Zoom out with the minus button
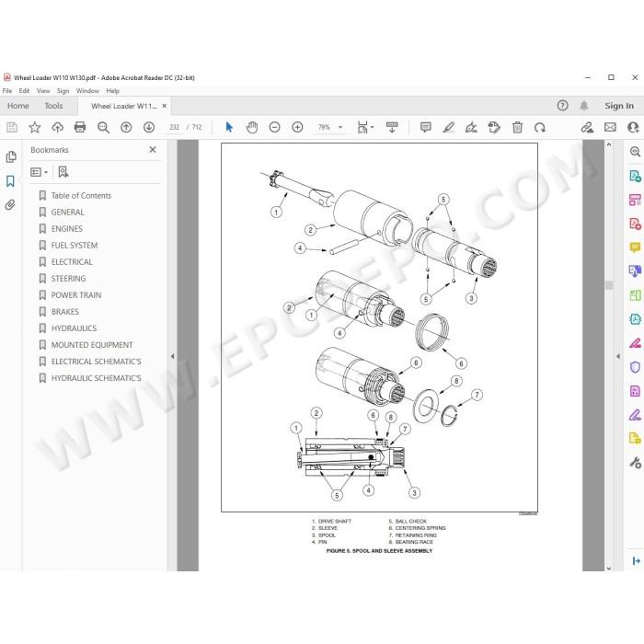 274,127
